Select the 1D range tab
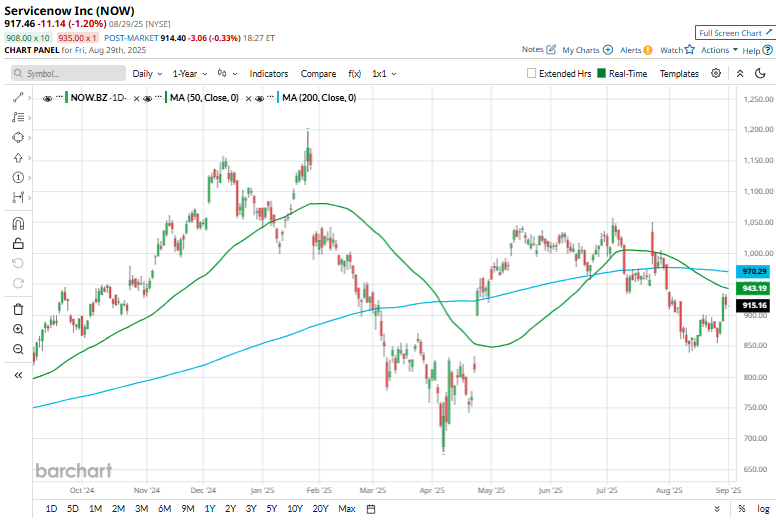Screen dimensions: 776x521 click(51, 509)
